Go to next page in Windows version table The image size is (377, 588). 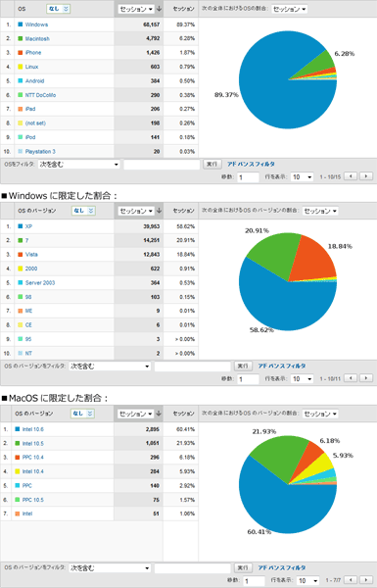point(366,378)
